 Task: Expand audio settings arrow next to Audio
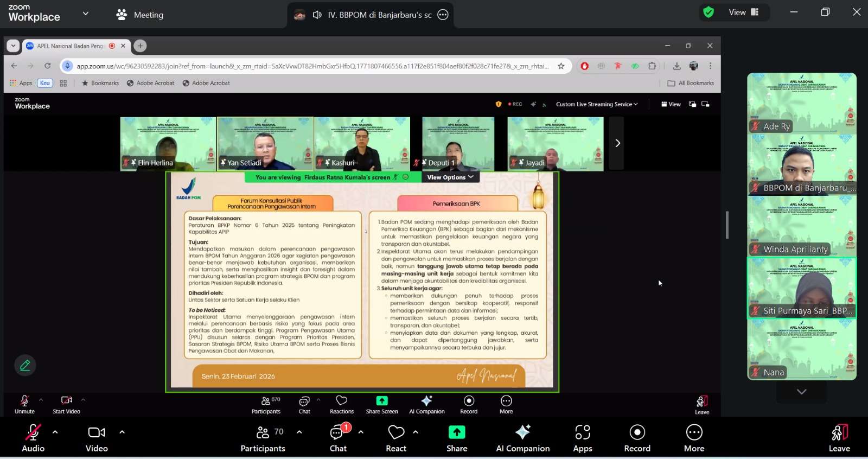click(55, 432)
